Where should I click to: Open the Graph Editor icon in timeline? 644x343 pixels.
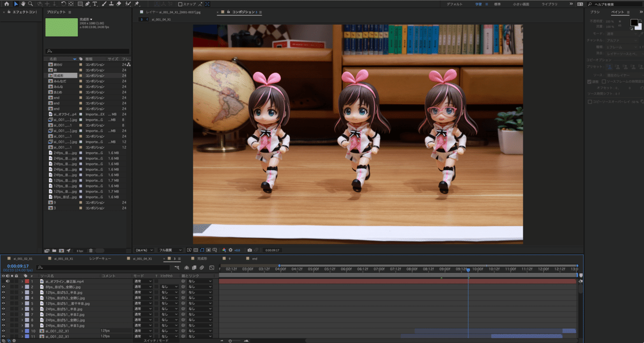211,267
